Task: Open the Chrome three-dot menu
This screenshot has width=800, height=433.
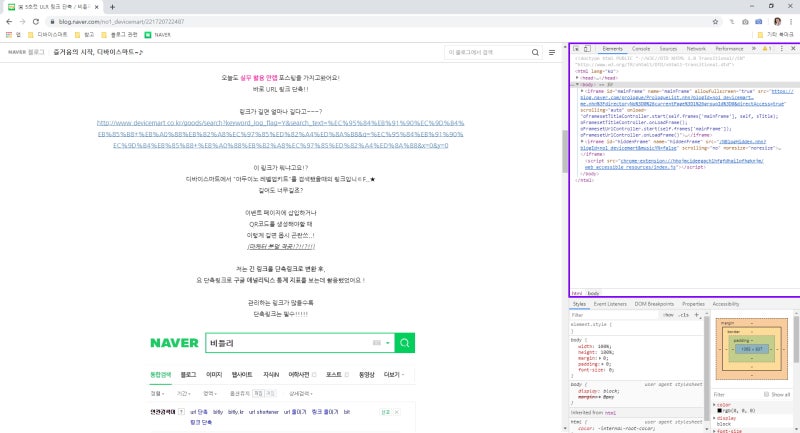Action: pos(791,21)
